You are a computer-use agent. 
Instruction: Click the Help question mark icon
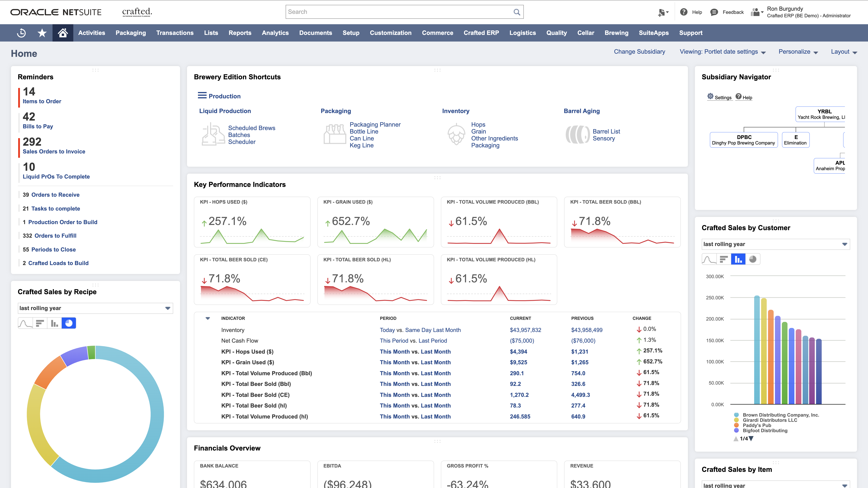pos(684,12)
